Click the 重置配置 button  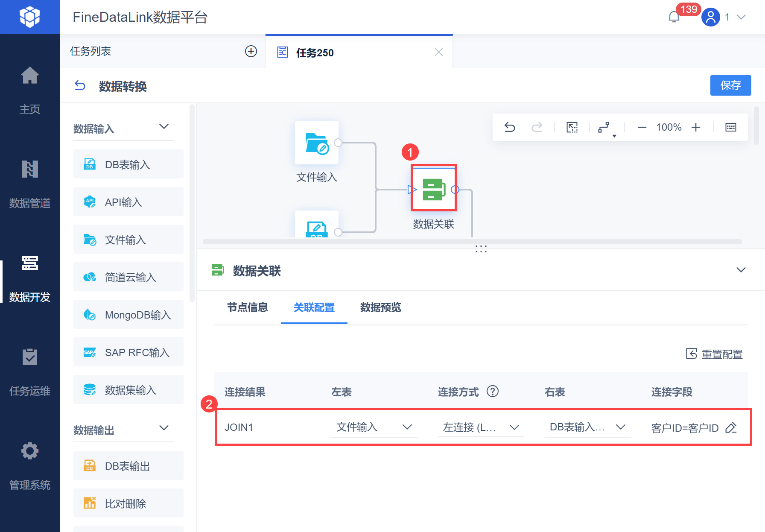[714, 354]
